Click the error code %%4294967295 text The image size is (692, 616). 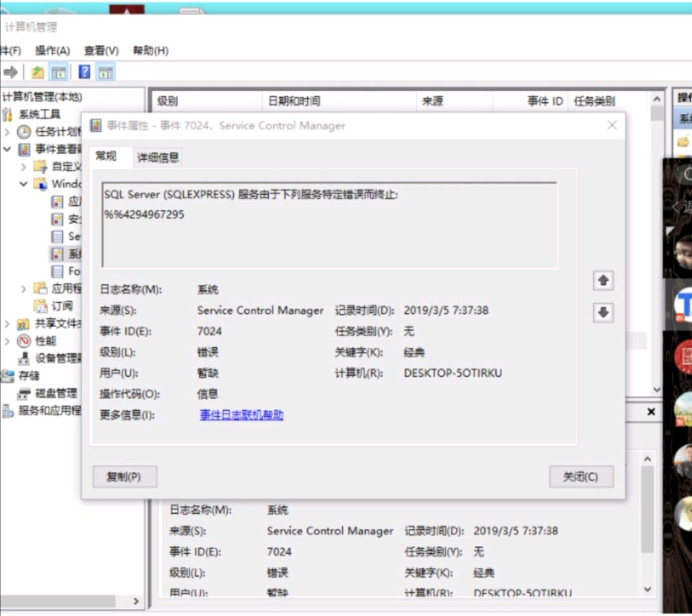[144, 215]
